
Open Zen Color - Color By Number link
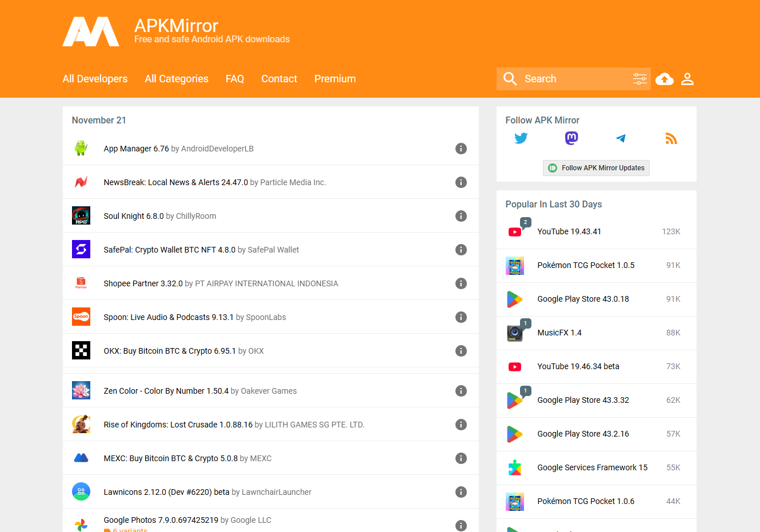pos(166,391)
